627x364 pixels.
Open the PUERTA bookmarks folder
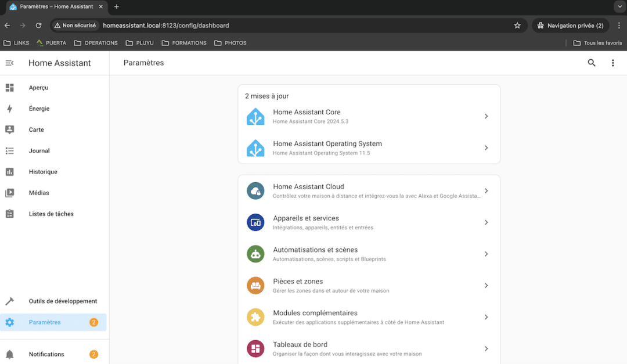coord(51,42)
